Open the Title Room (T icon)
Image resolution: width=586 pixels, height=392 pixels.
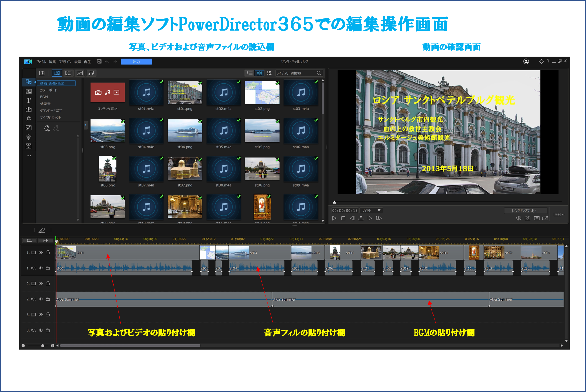click(x=29, y=100)
